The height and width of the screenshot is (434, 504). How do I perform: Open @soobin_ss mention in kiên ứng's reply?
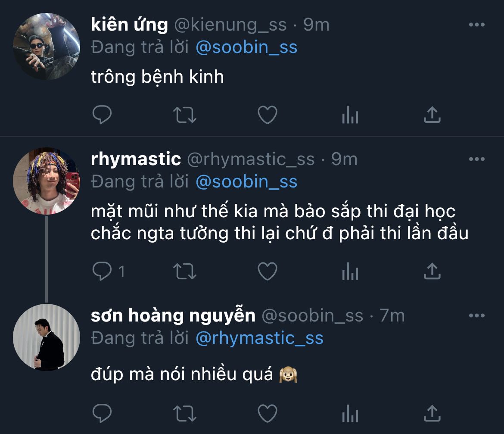coord(246,47)
